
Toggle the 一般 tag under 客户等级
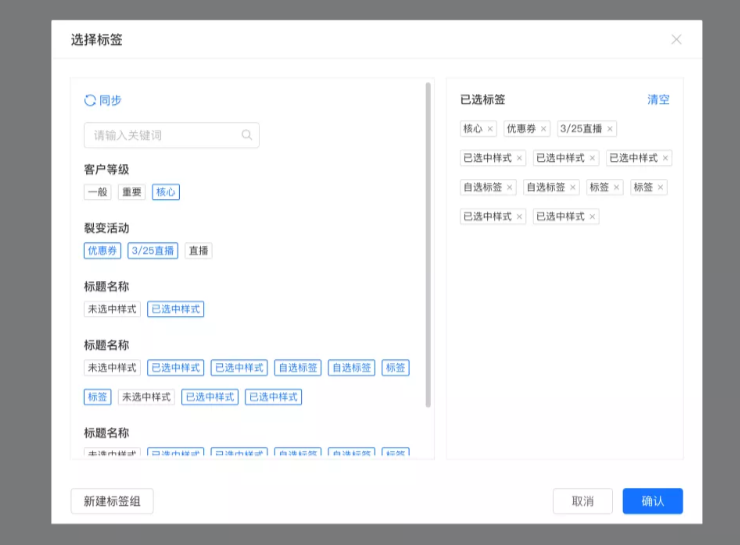click(98, 192)
